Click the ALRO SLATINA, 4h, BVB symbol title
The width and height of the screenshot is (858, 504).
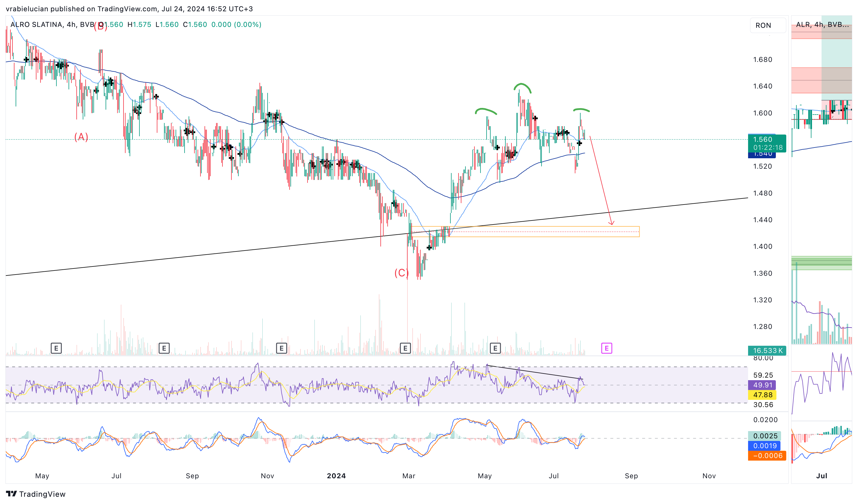[x=52, y=25]
